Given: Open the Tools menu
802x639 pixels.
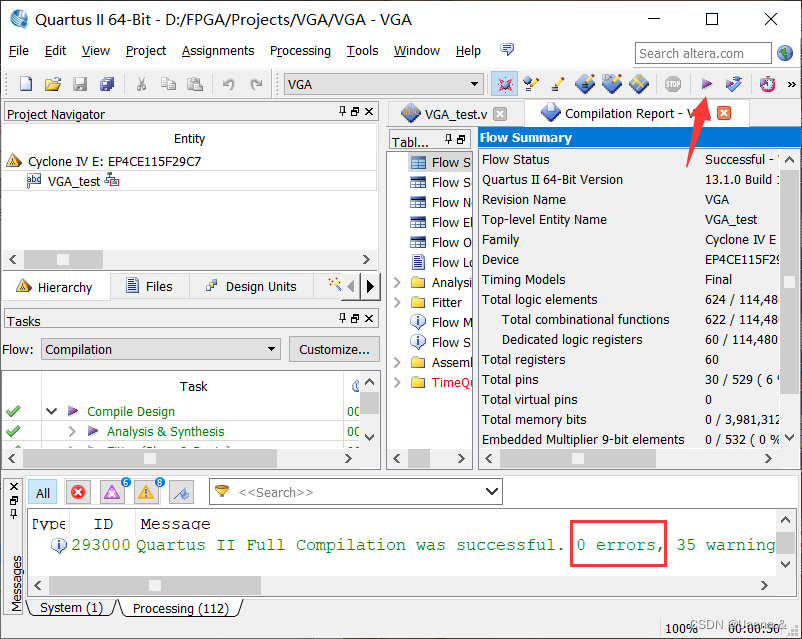Looking at the screenshot, I should [x=362, y=51].
